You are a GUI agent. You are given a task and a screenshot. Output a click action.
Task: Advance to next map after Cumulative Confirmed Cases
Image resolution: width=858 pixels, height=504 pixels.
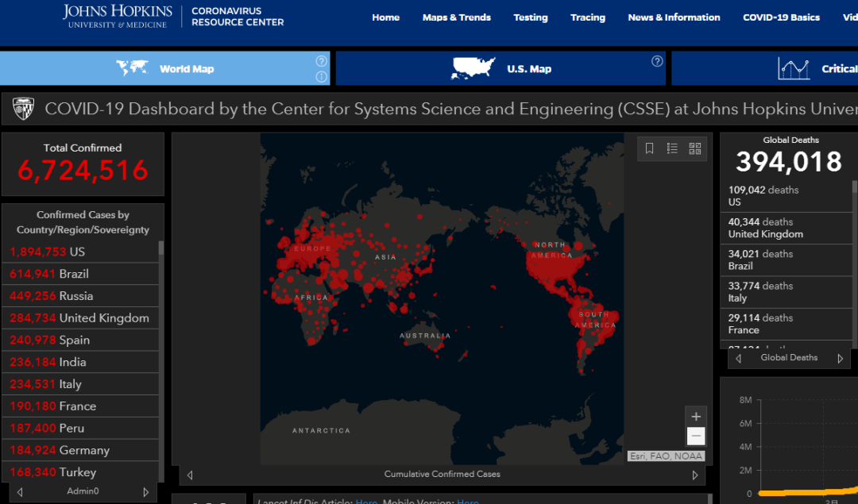(x=695, y=475)
